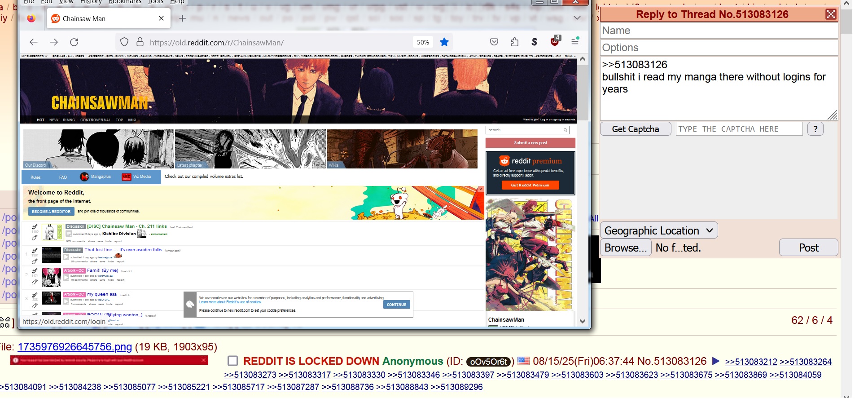Click the Firefox address bar URL
The height and width of the screenshot is (407, 868).
(x=217, y=43)
